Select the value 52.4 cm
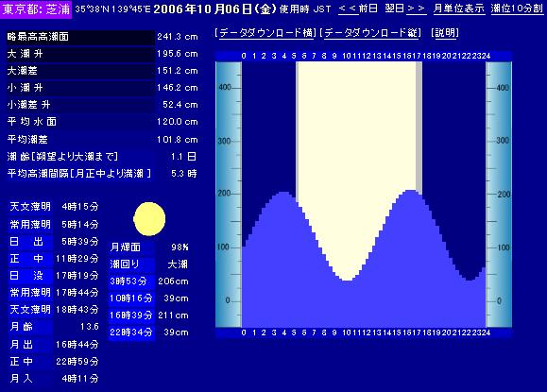 [180, 105]
